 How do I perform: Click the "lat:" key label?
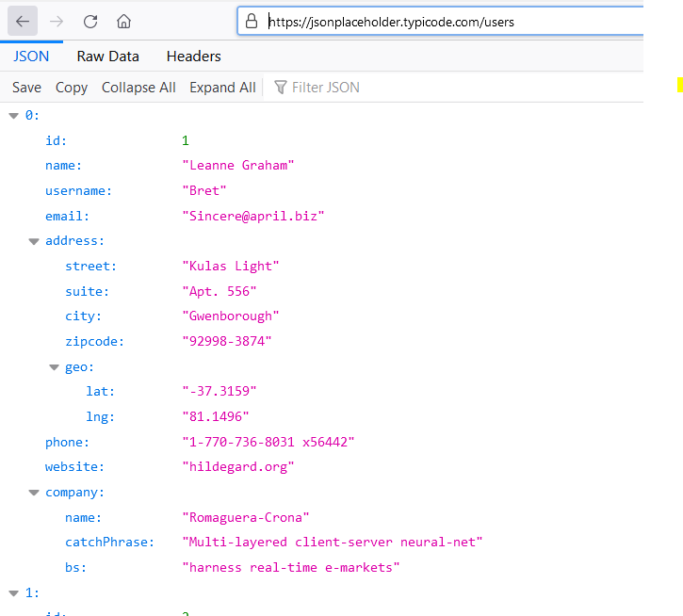point(101,391)
